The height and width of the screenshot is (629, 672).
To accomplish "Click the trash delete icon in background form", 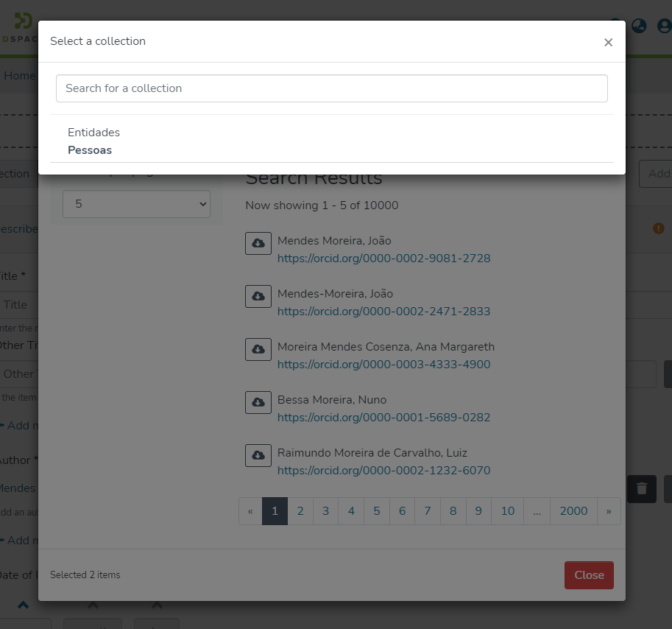I will 642,489.
